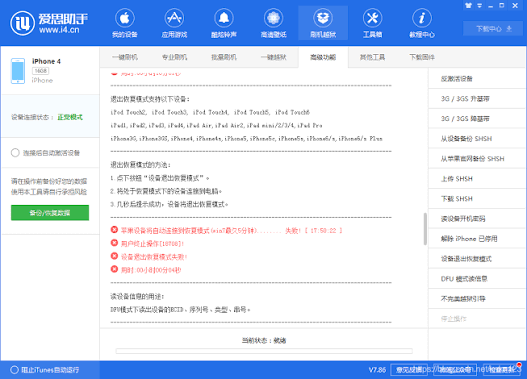
Task: Click DFU 模式读信息 option
Action: coord(477,279)
